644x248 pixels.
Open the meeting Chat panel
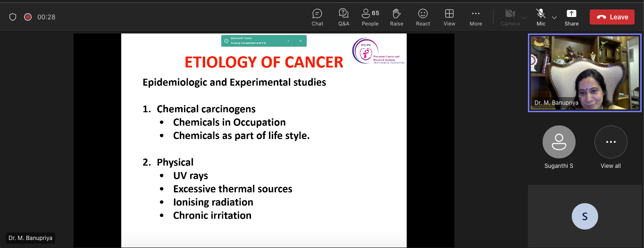click(318, 17)
